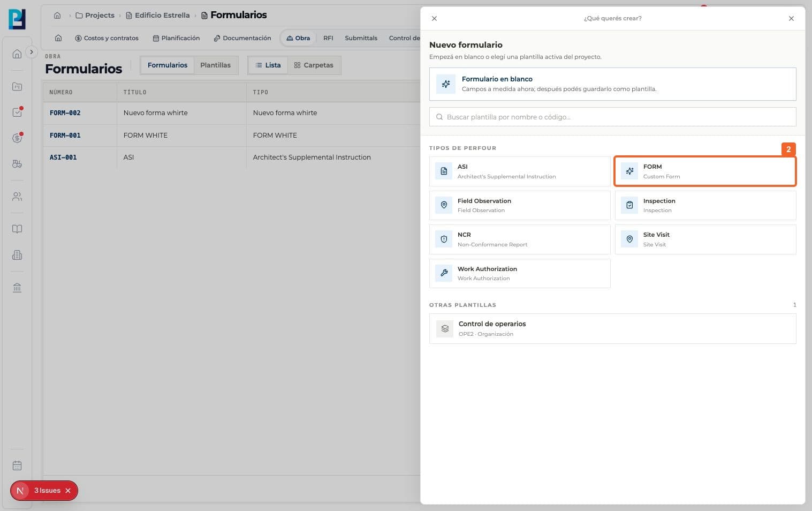Click the home icon in the module nav bar
Viewport: 812px width, 511px height.
coord(58,38)
